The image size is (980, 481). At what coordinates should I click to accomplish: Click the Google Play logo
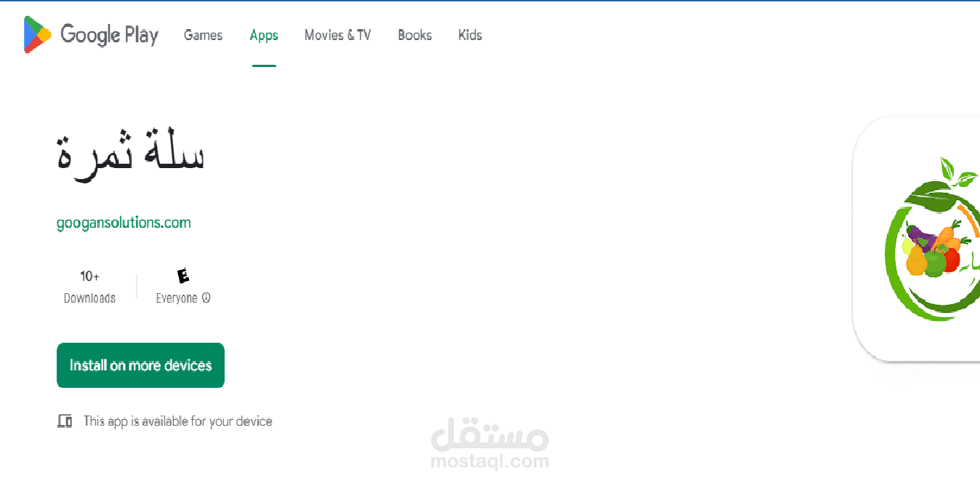click(x=91, y=35)
